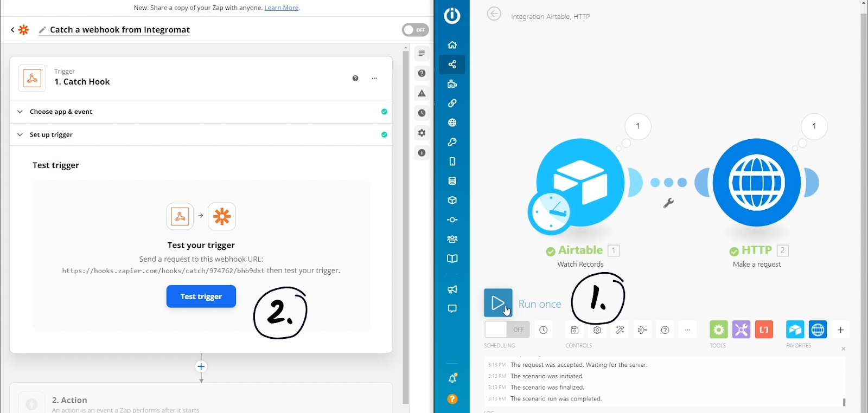
Task: Open the flow control icon in the sidebar
Action: [x=452, y=220]
